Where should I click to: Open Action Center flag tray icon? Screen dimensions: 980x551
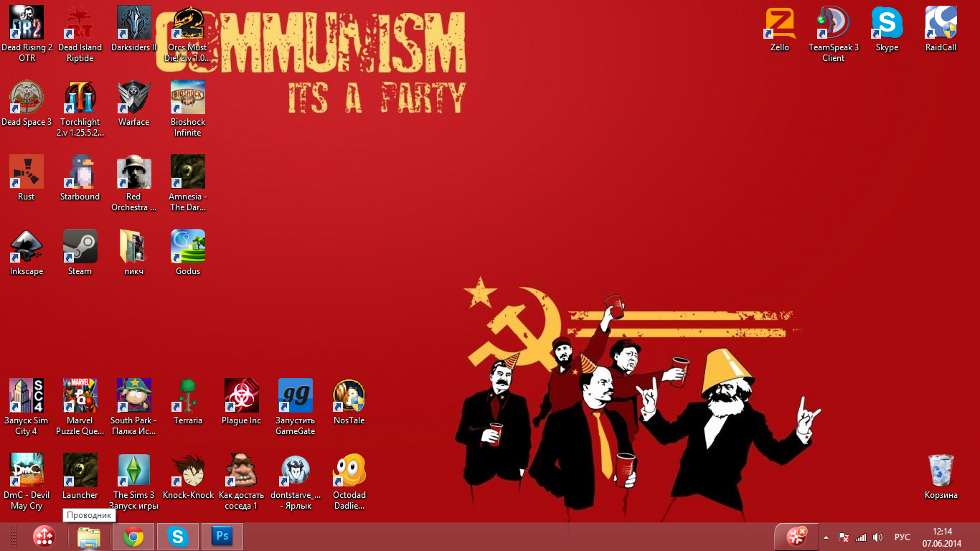[844, 537]
